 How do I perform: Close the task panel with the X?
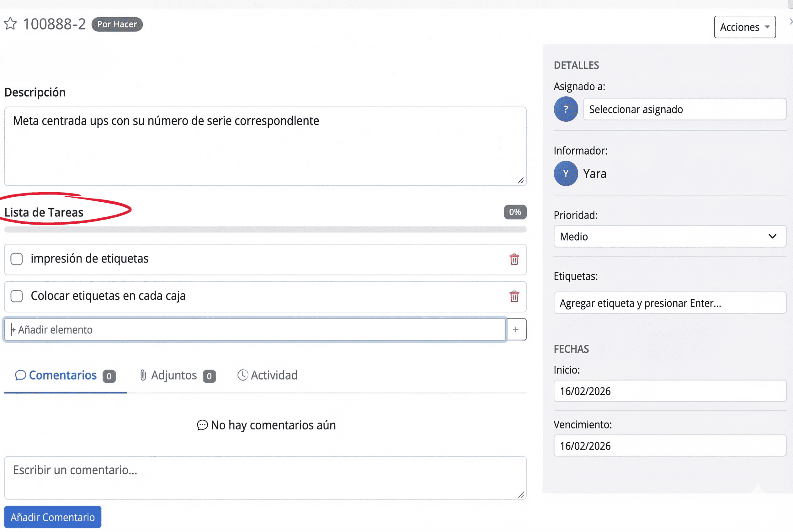[790, 22]
